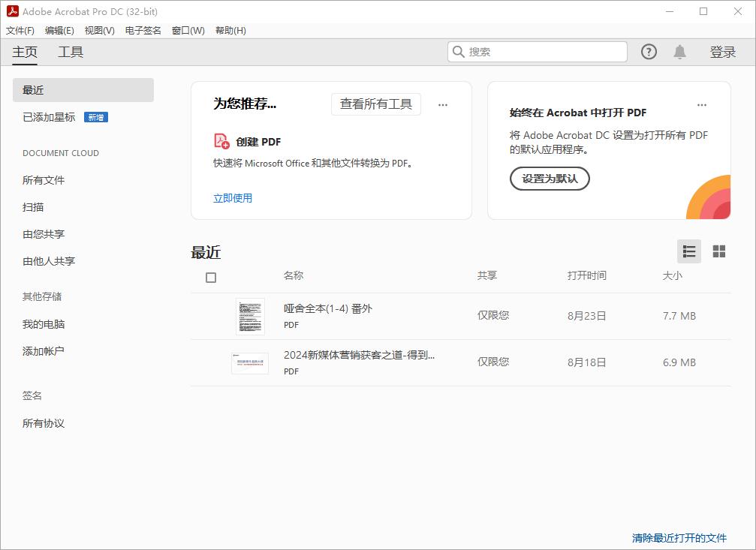Click the Adobe Acrobat logo in title bar
Screen dimensions: 756x550
click(x=11, y=11)
